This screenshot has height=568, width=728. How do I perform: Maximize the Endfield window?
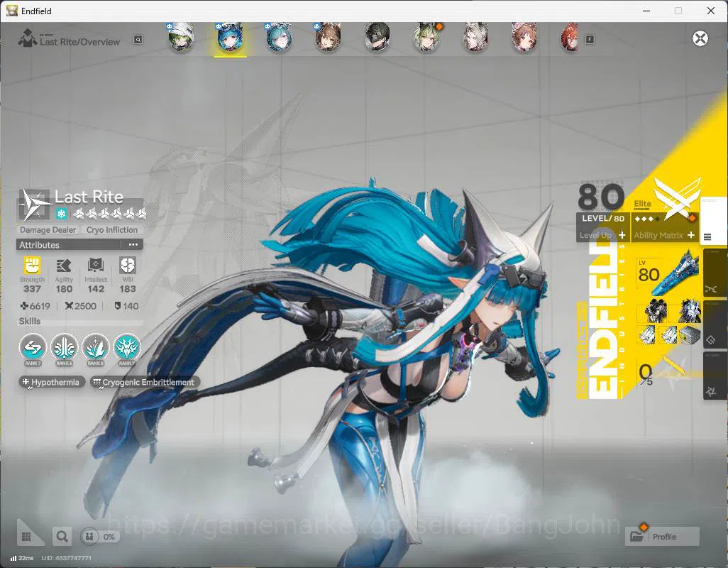678,11
